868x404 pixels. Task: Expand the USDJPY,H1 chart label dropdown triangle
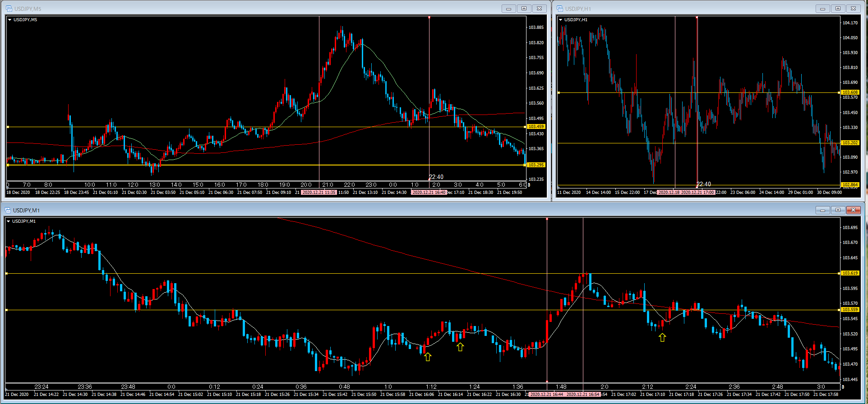tap(560, 20)
